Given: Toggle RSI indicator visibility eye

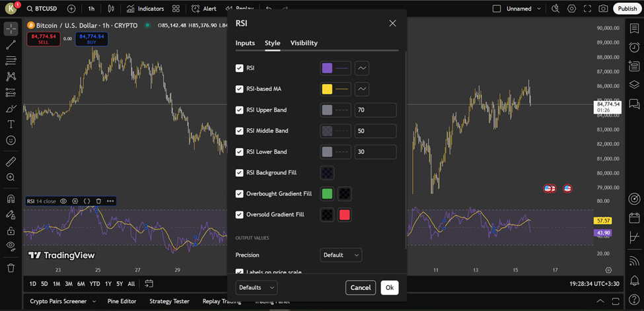Looking at the screenshot, I should tap(63, 201).
